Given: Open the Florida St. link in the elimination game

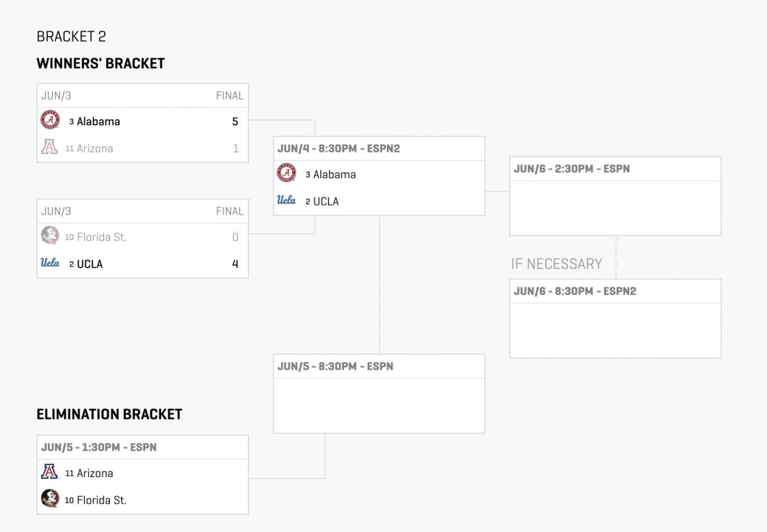Looking at the screenshot, I should click(x=101, y=500).
